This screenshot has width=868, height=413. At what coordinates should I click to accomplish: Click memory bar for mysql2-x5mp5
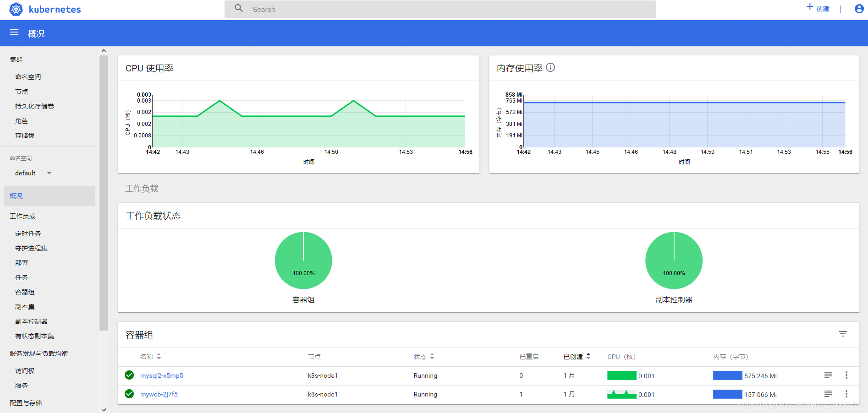728,375
